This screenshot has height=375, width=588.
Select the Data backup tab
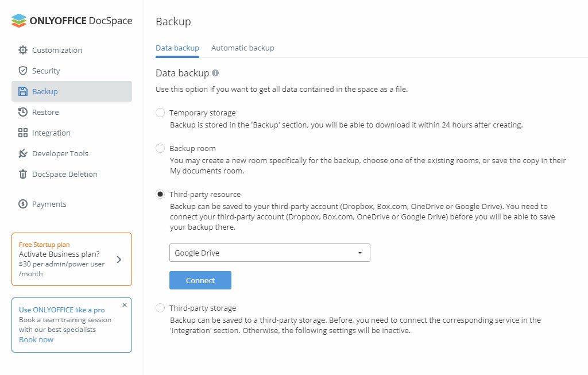177,48
